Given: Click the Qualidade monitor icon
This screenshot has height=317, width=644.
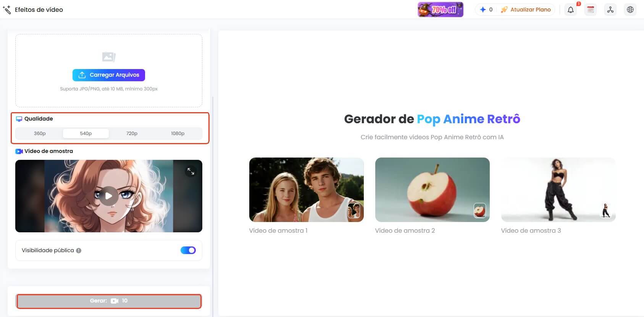Looking at the screenshot, I should [19, 119].
